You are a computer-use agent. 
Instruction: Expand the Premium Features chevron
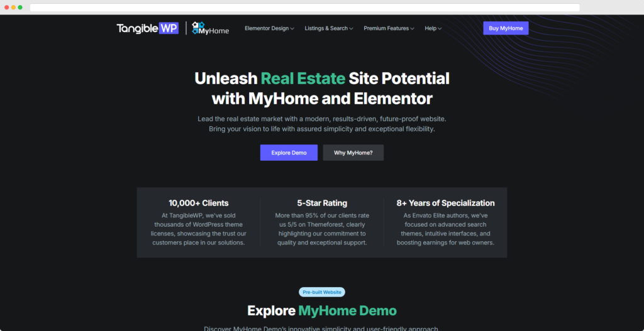coord(412,29)
